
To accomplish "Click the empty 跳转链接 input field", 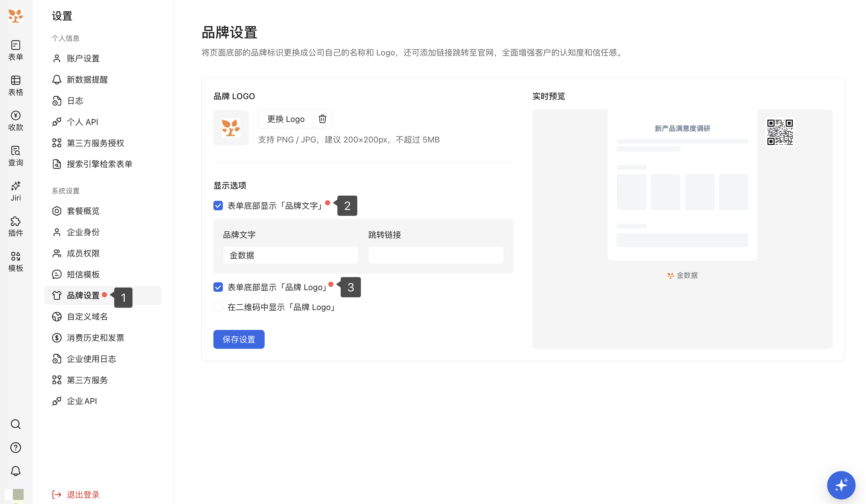I will click(436, 255).
